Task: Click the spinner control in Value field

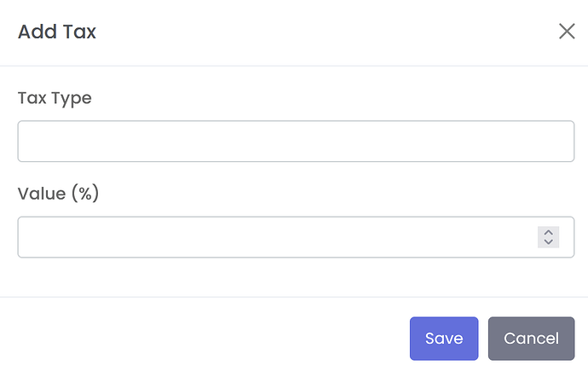Action: (x=549, y=237)
